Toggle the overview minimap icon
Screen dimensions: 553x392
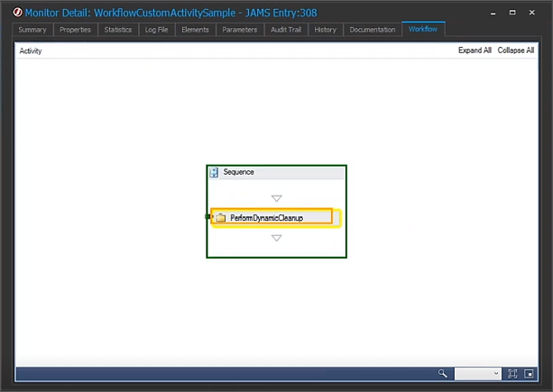point(529,374)
